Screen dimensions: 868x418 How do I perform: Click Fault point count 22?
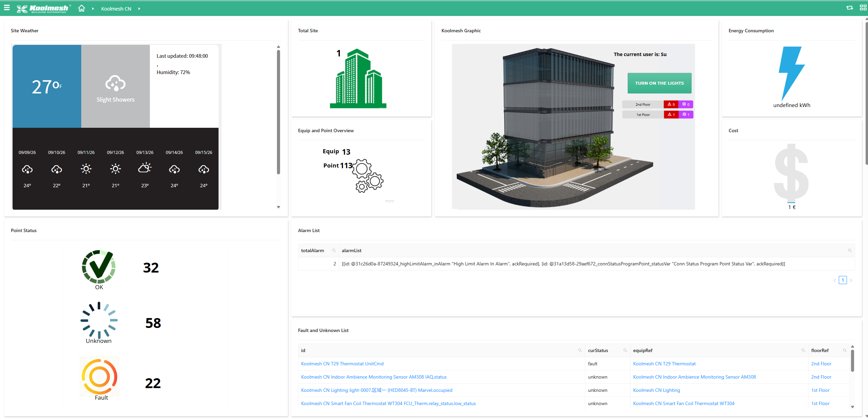153,383
